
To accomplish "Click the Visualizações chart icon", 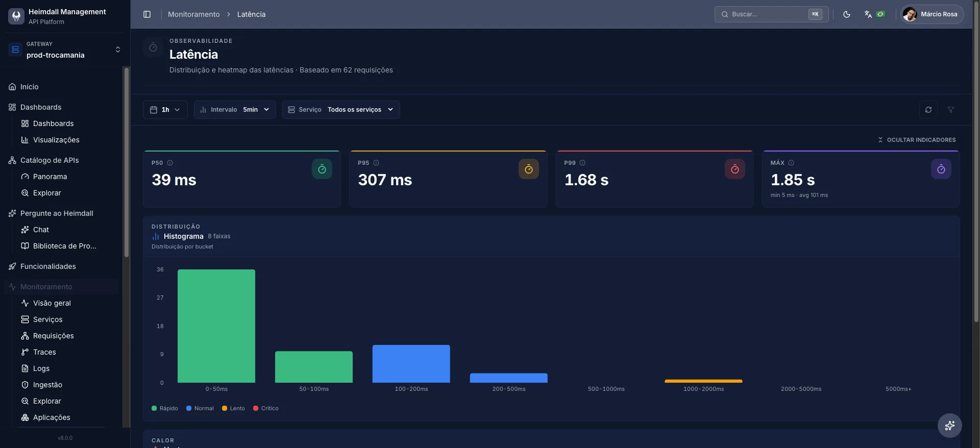I will point(24,140).
